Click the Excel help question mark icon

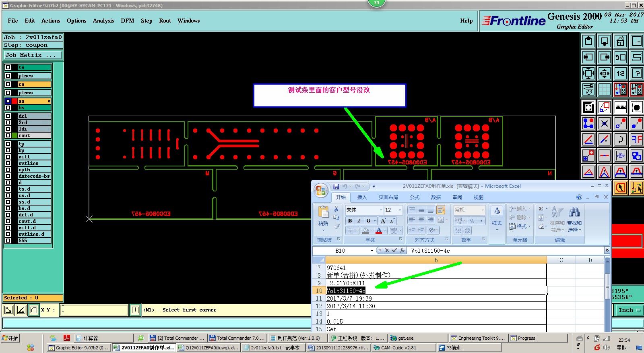point(579,197)
